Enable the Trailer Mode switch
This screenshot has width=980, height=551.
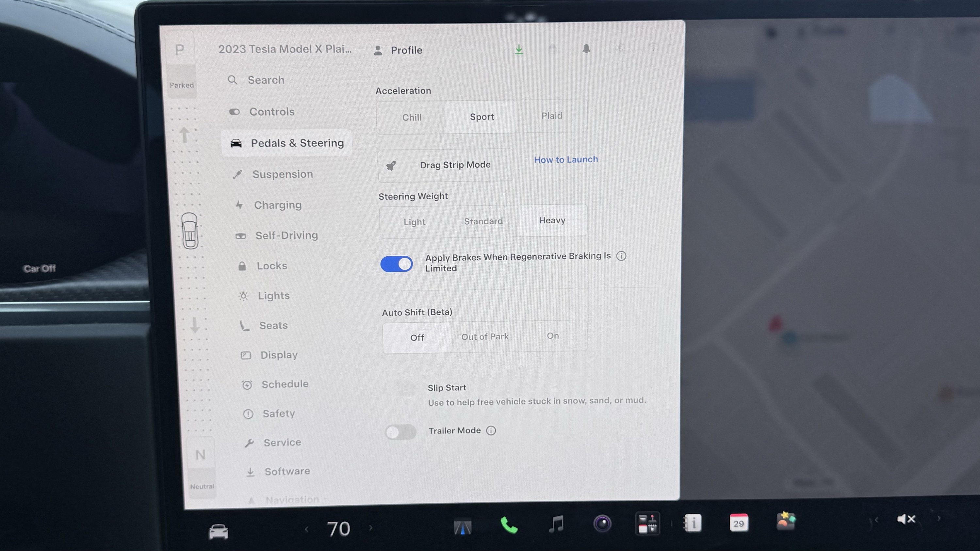point(400,432)
